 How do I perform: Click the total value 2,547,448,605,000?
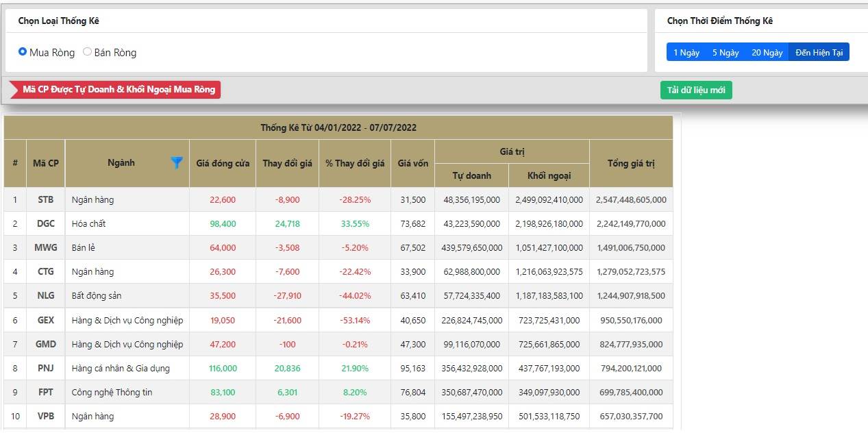pos(631,200)
